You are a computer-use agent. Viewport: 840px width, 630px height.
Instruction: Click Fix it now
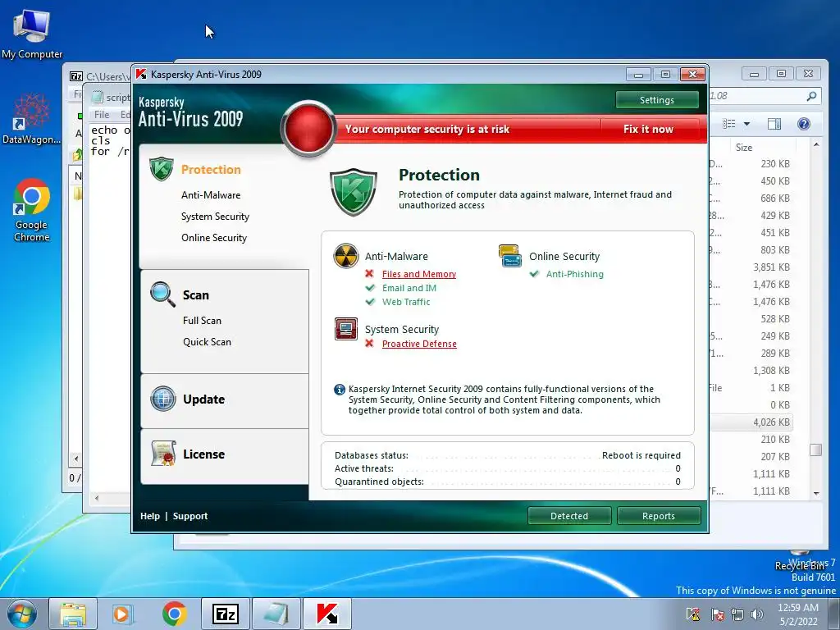click(x=648, y=129)
